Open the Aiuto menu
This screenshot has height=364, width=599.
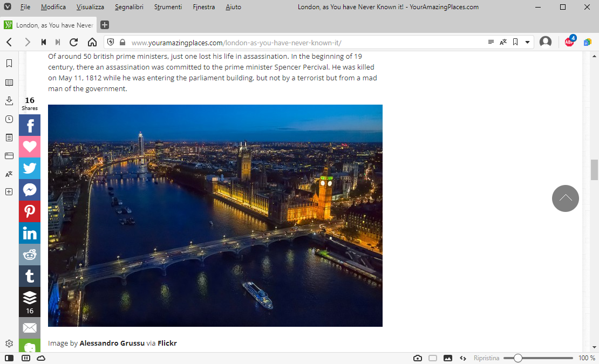[x=234, y=7]
